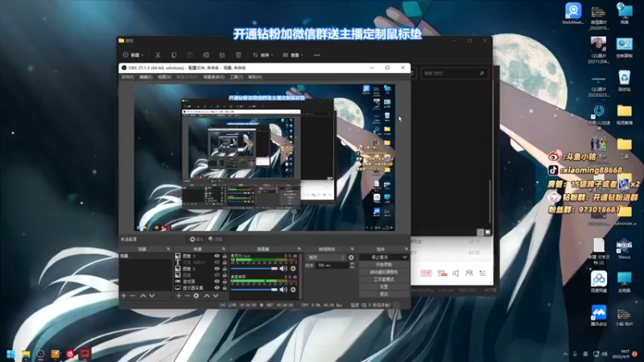
Task: Open the transition type dropdown in 转场特效
Action: pos(326,257)
